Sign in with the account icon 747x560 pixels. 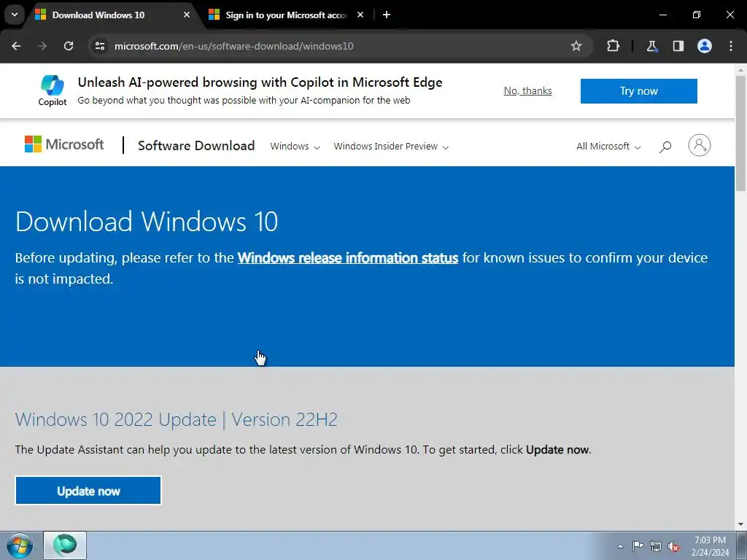coord(699,145)
